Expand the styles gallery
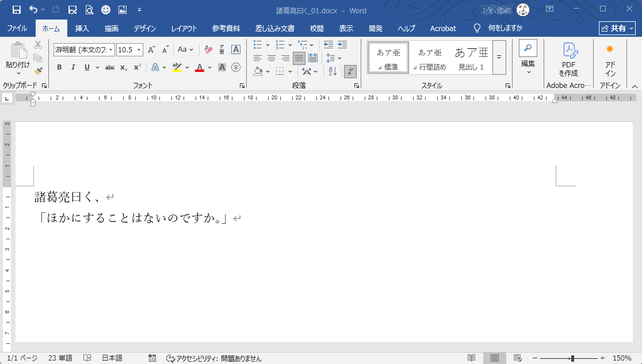The image size is (642, 364). 499,58
